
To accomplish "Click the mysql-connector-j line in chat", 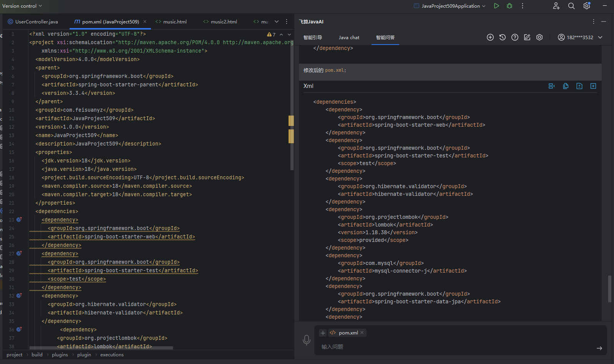I will pyautogui.click(x=402, y=271).
